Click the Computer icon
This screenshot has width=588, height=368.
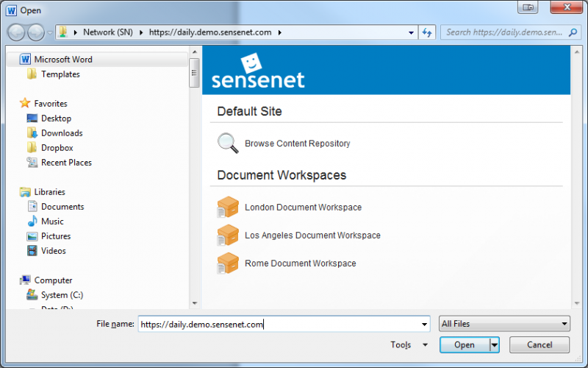(25, 280)
